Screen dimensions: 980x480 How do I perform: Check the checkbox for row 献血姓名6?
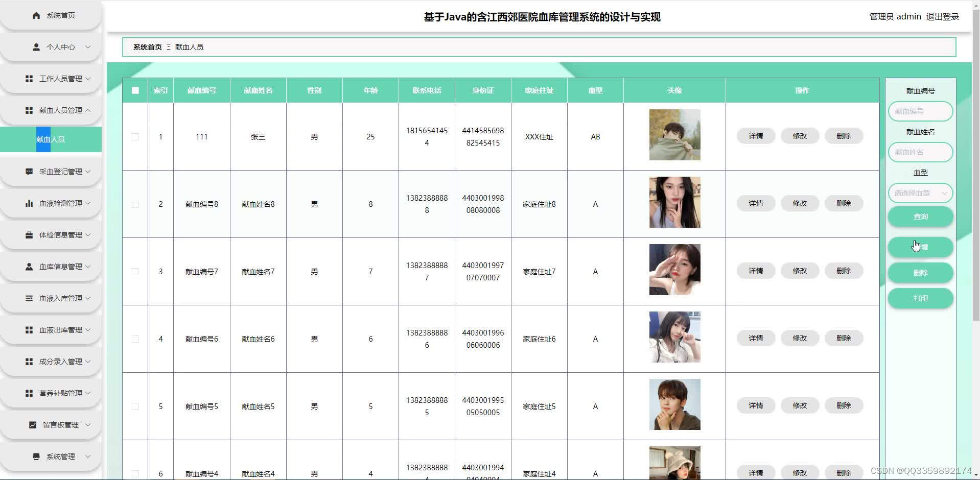[135, 339]
